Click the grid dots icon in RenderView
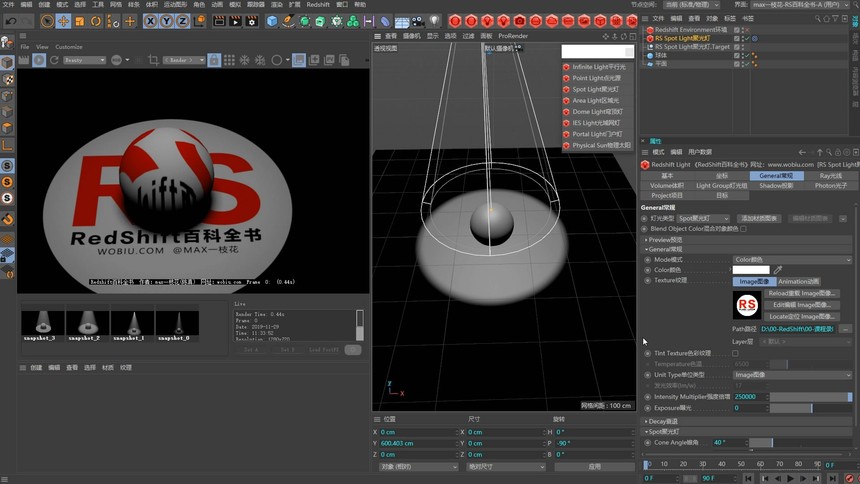The image size is (860, 484). (229, 60)
